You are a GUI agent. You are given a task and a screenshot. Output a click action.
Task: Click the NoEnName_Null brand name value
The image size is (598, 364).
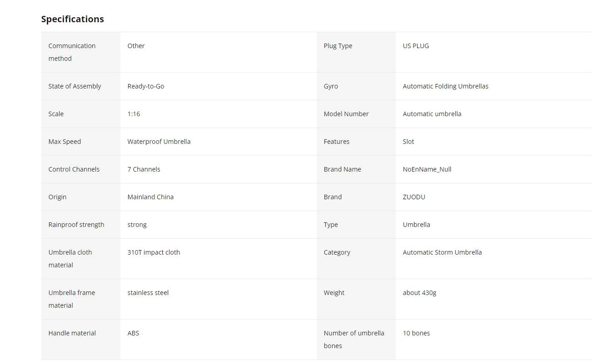pyautogui.click(x=427, y=169)
